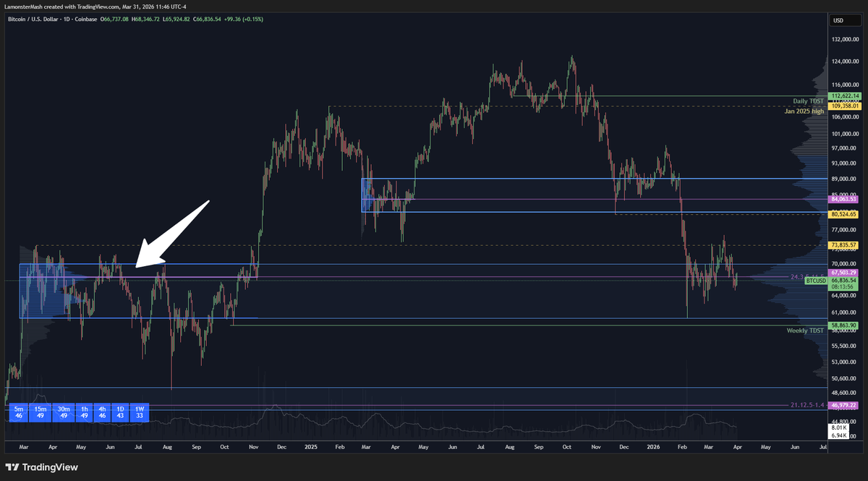868x481 pixels.
Task: Click the 58,863.90 green price tag
Action: [x=843, y=325]
